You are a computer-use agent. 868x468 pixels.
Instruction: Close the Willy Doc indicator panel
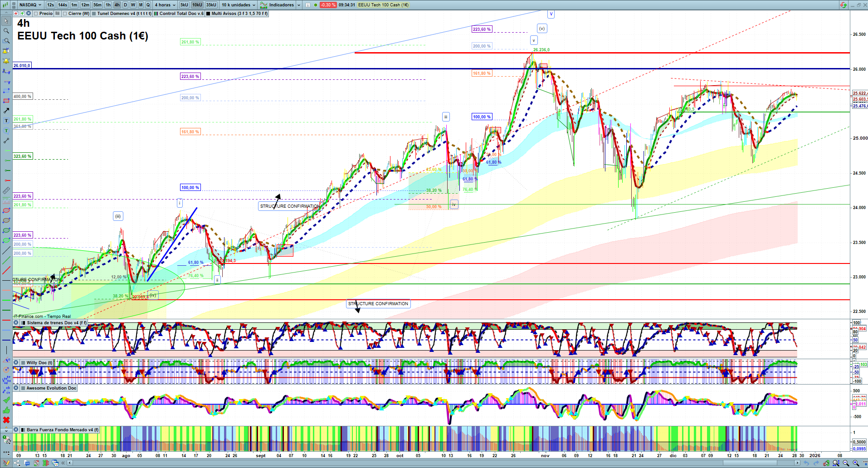pos(16,363)
